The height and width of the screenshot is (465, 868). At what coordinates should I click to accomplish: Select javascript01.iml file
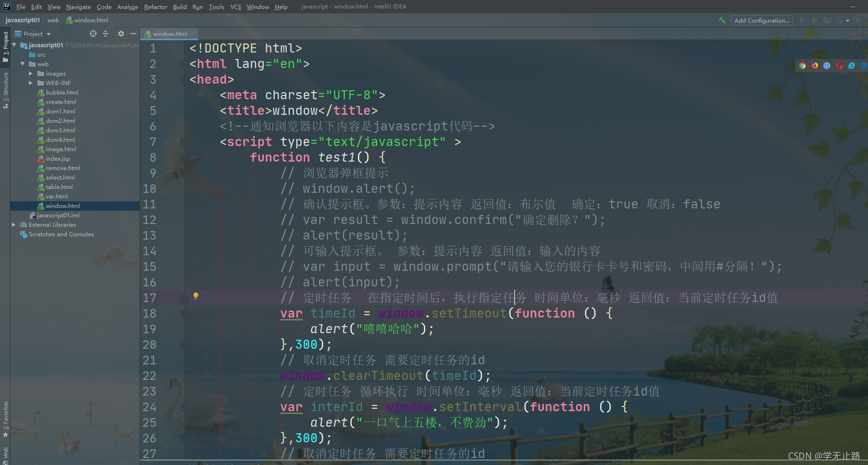58,215
